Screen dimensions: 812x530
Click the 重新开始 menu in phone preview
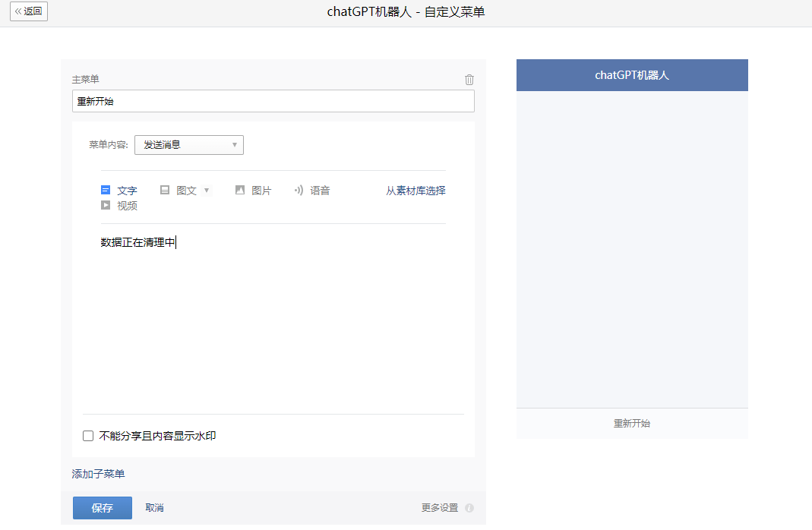632,424
